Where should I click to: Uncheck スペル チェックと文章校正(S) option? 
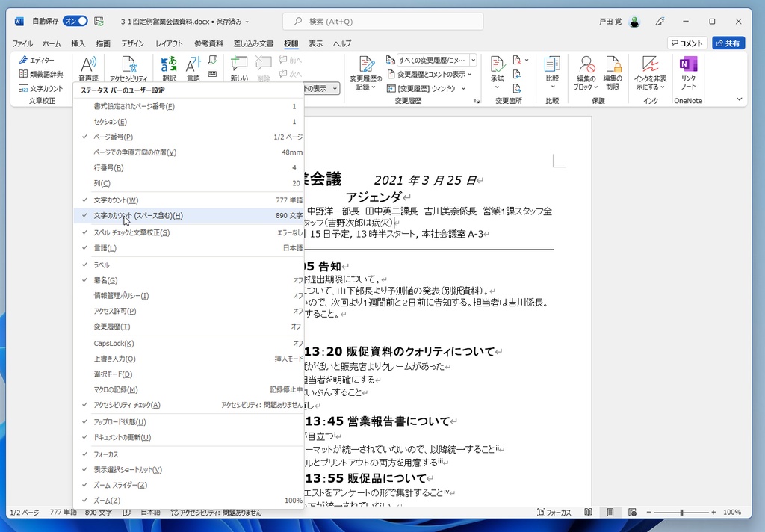pyautogui.click(x=188, y=233)
